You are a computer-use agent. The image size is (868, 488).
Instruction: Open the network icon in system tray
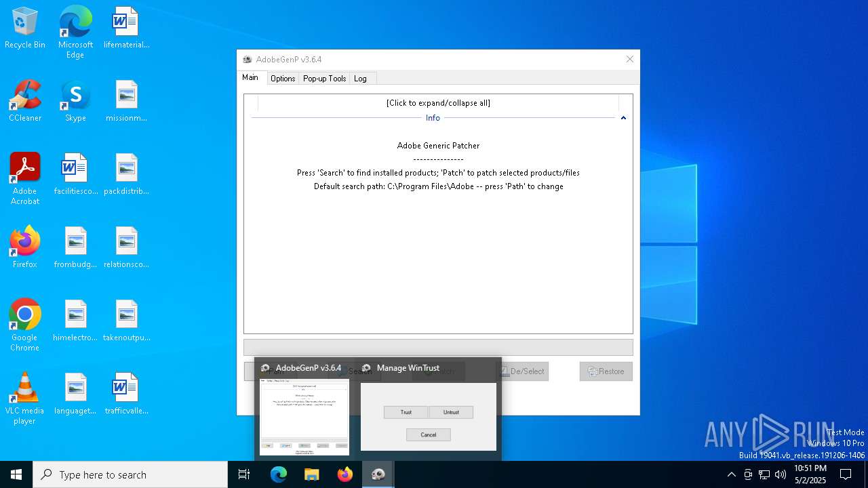pos(764,474)
